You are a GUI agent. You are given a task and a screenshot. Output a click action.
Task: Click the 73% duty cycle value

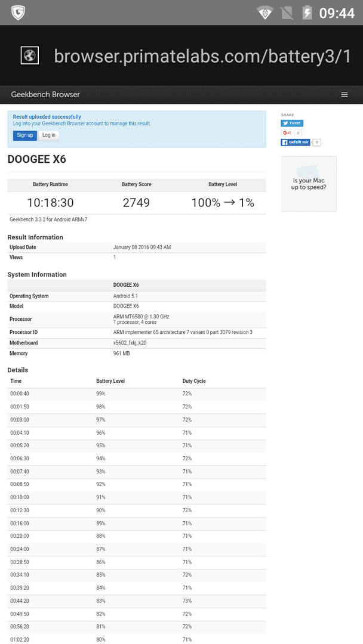tap(187, 601)
